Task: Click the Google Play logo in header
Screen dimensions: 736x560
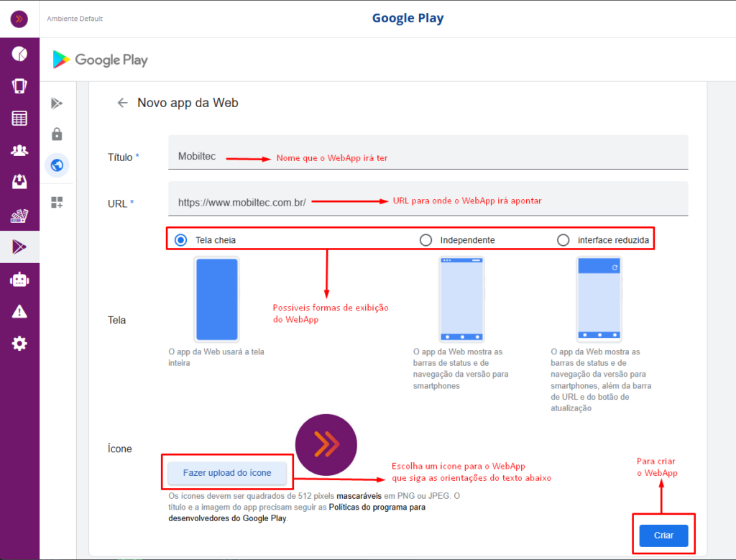Action: click(x=101, y=60)
